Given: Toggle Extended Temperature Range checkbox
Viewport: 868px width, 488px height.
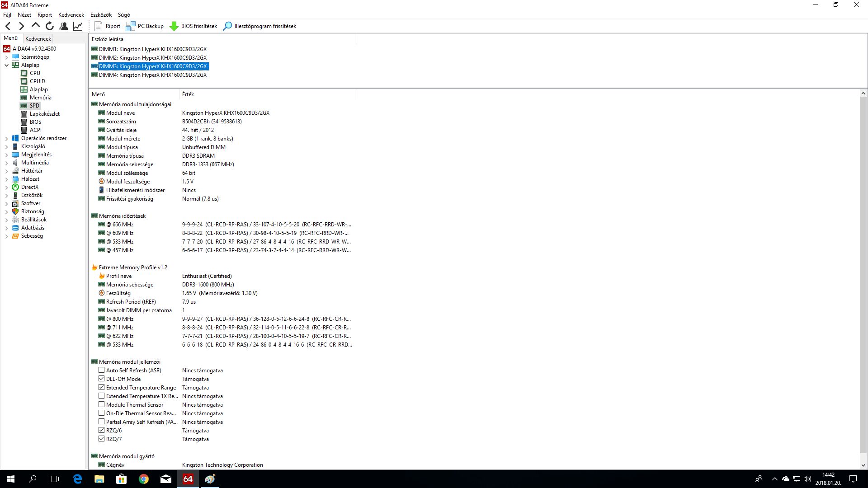Looking at the screenshot, I should pos(101,387).
